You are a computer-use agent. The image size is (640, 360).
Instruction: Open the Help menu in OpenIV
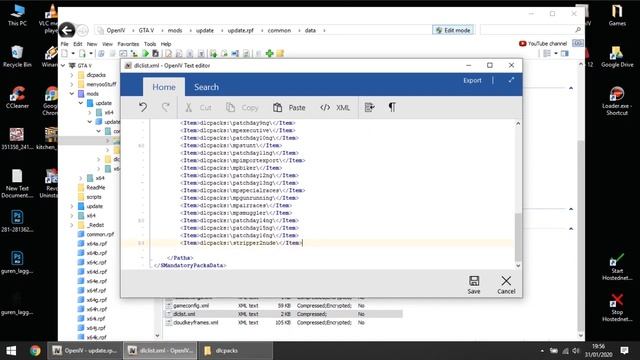[166, 44]
